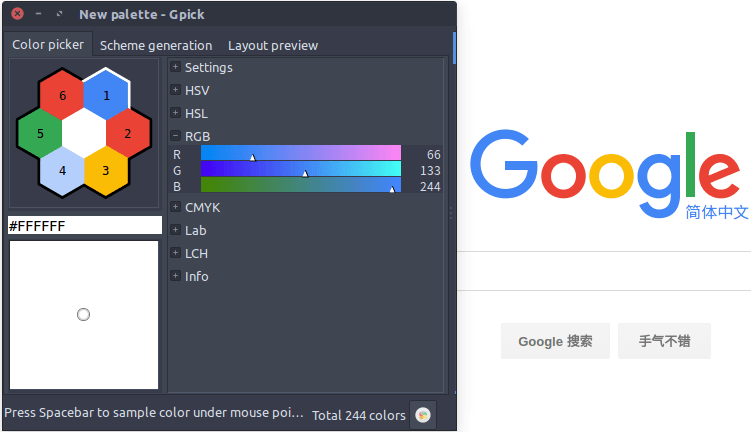
Task: Expand the Lab section
Action: pos(175,230)
